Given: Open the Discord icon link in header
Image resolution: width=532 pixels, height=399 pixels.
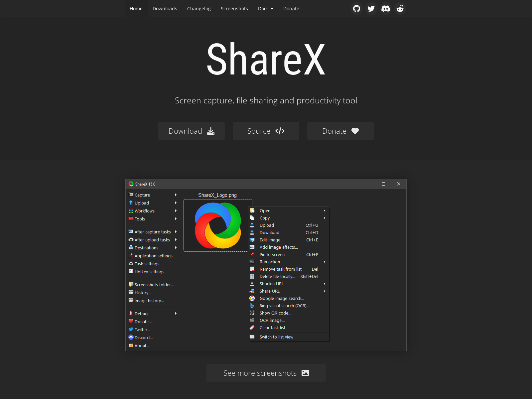Looking at the screenshot, I should coord(386,9).
